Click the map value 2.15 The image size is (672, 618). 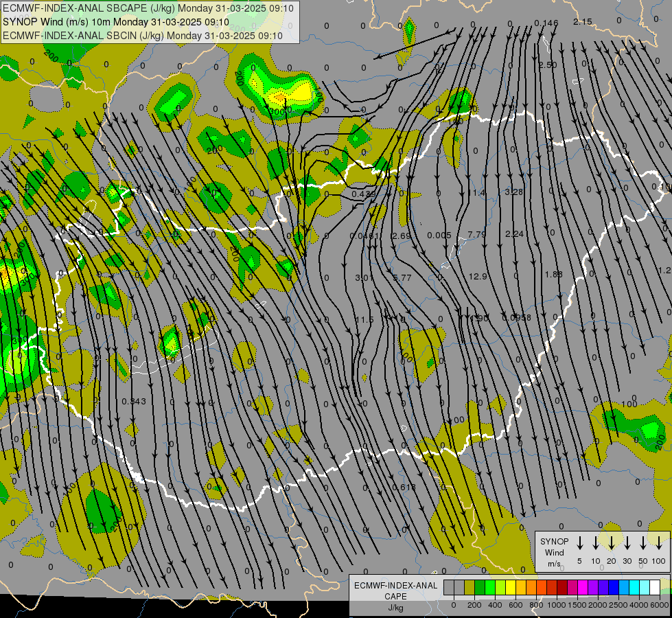pyautogui.click(x=583, y=21)
